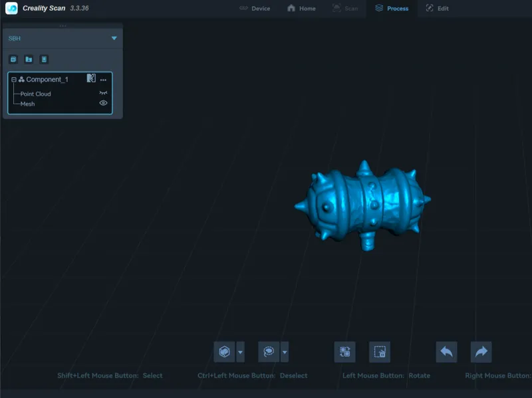The height and width of the screenshot is (398, 532).
Task: Go to the Home tab
Action: pyautogui.click(x=301, y=9)
